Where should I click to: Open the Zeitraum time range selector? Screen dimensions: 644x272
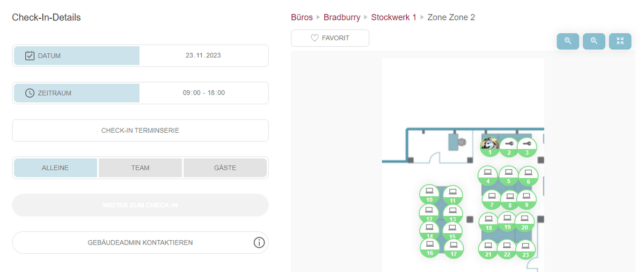[140, 93]
